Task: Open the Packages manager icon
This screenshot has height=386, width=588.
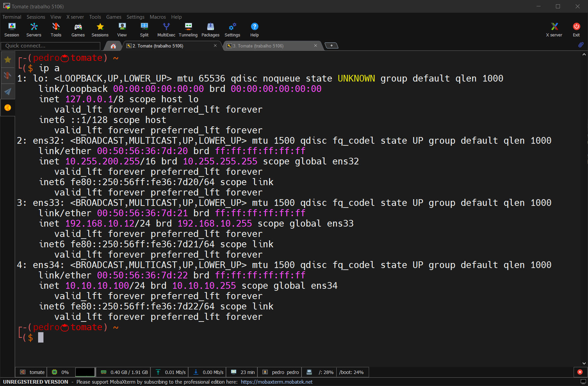Action: [210, 29]
